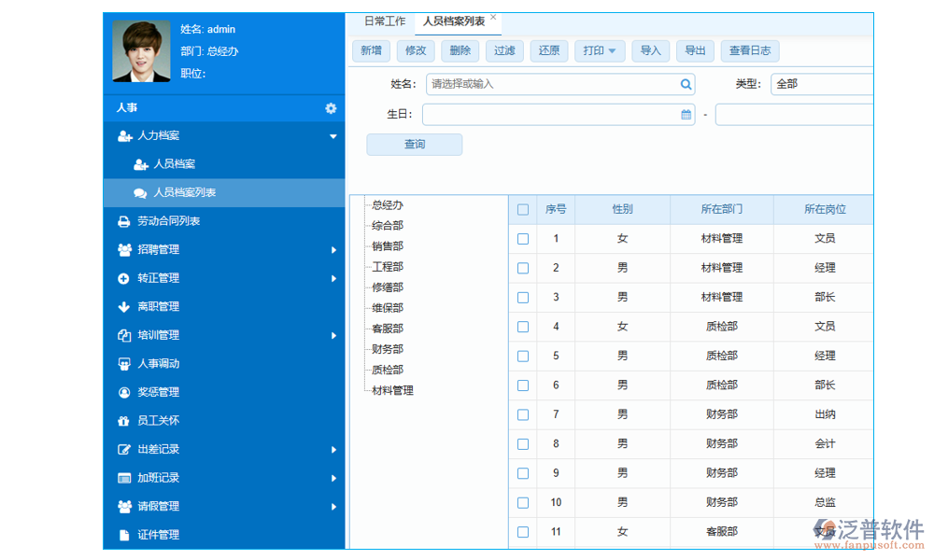This screenshot has width=934, height=560.
Task: Select 财务部 in the department tree
Action: pos(387,349)
